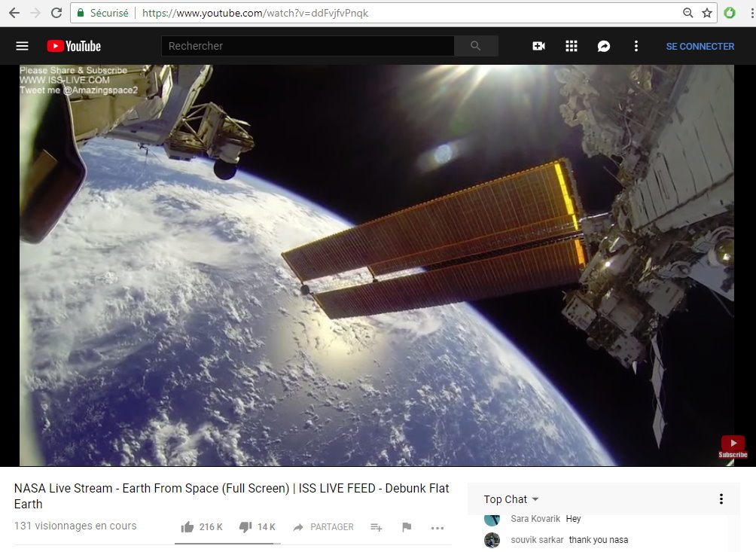Report the video with flag icon

pyautogui.click(x=407, y=527)
